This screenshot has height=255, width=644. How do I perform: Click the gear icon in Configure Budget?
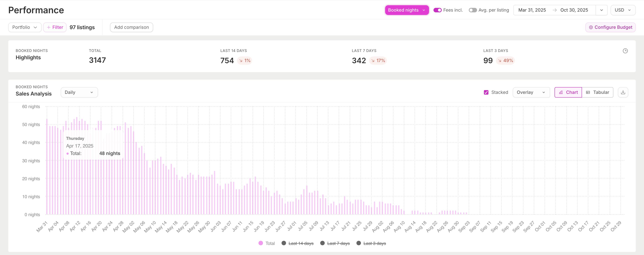[591, 27]
